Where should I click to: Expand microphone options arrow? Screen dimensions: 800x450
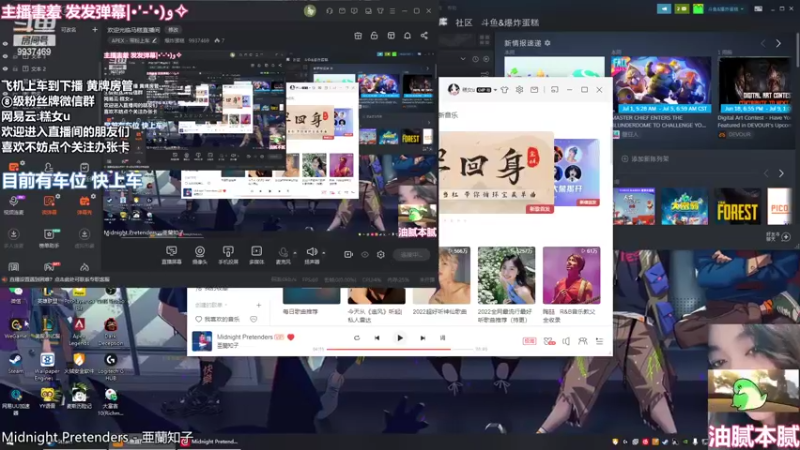pos(294,253)
